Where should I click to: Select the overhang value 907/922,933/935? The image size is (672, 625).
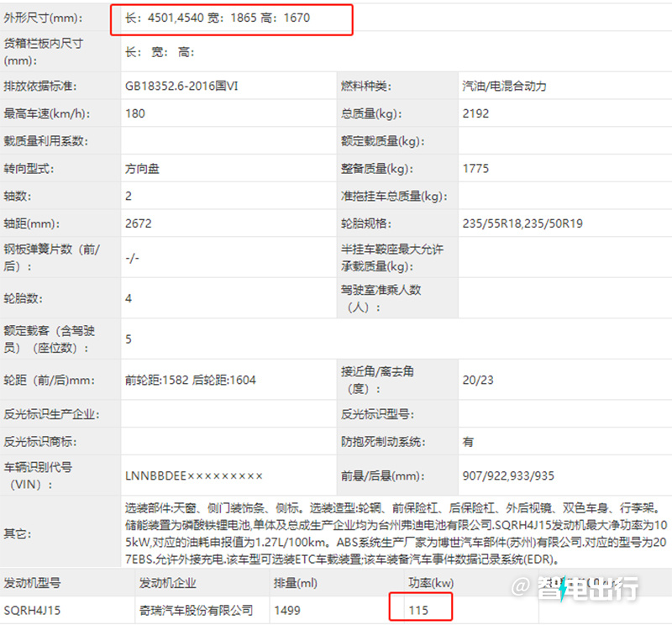[x=508, y=475]
